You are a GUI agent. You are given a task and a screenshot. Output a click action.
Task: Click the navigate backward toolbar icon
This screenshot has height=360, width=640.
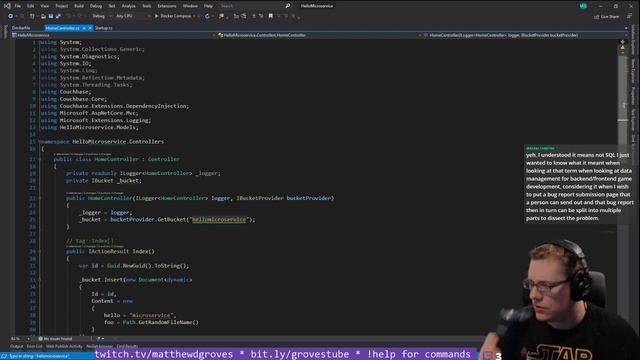pyautogui.click(x=10, y=16)
